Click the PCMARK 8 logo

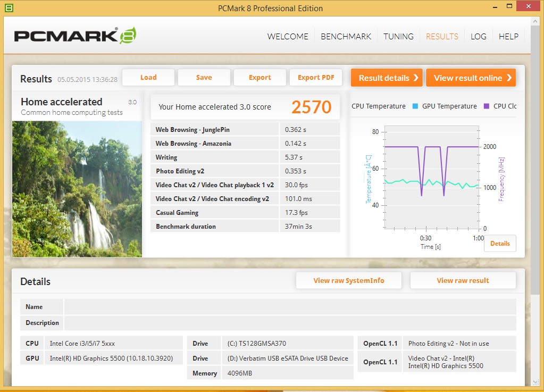76,36
